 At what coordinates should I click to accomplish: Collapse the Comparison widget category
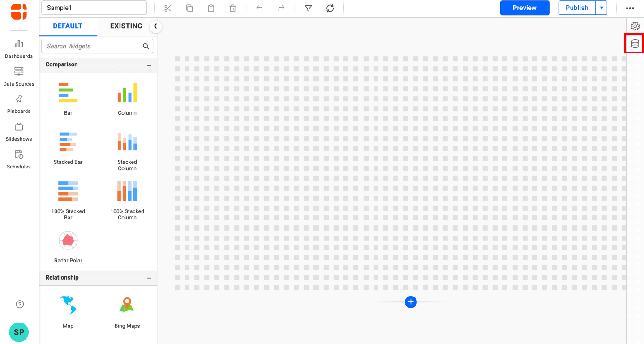[149, 64]
